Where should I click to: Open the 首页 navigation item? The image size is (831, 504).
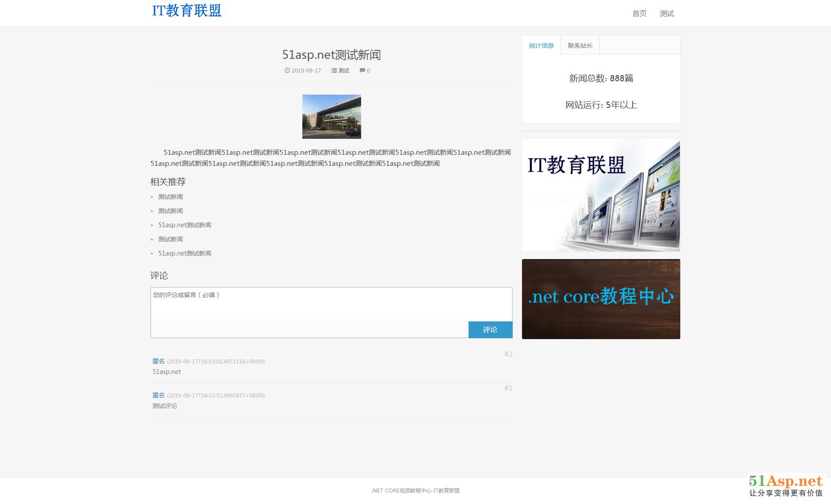pos(639,14)
